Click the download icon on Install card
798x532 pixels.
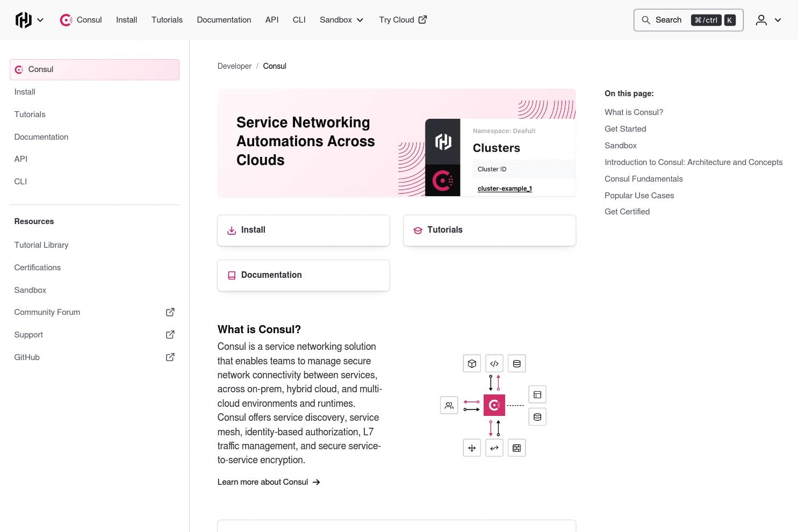232,231
